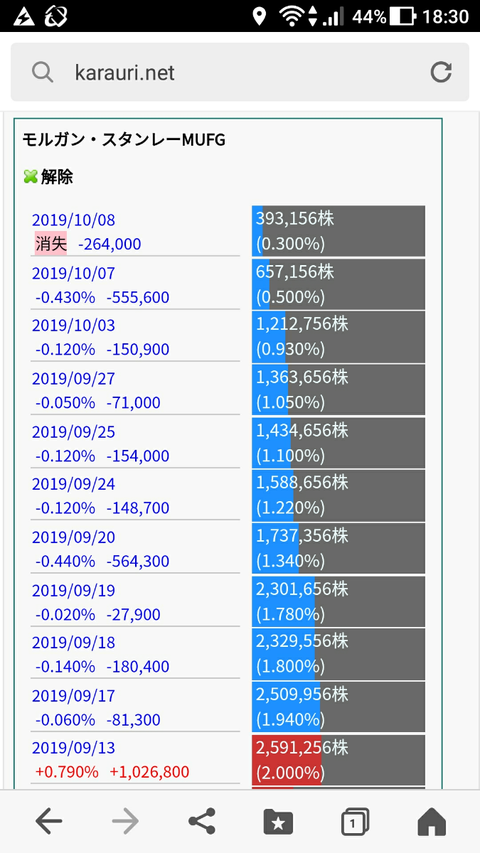Open the 2019/10/07 entry
Viewport: 480px width, 853px height.
click(73, 273)
